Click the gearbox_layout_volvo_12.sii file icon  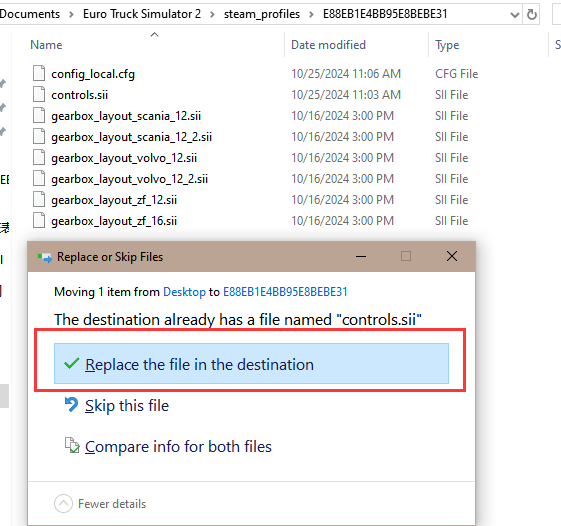pyautogui.click(x=39, y=157)
